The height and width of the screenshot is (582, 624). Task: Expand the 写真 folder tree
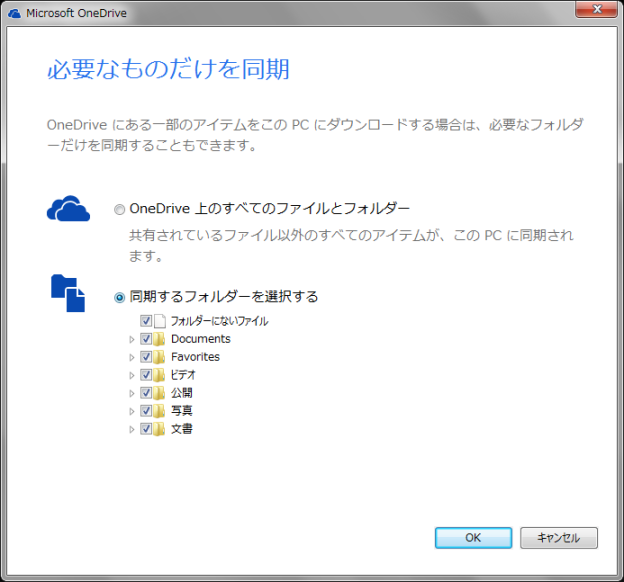tap(132, 412)
